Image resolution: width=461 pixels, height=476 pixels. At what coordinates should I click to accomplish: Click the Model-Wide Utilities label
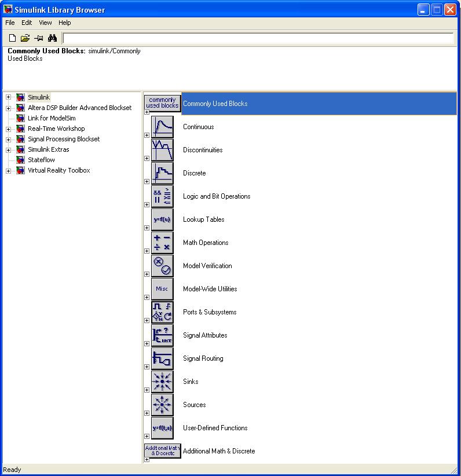point(210,289)
